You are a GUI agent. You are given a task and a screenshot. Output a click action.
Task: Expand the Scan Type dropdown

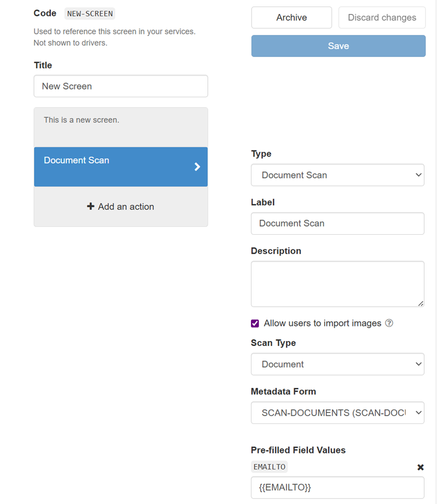tap(338, 364)
